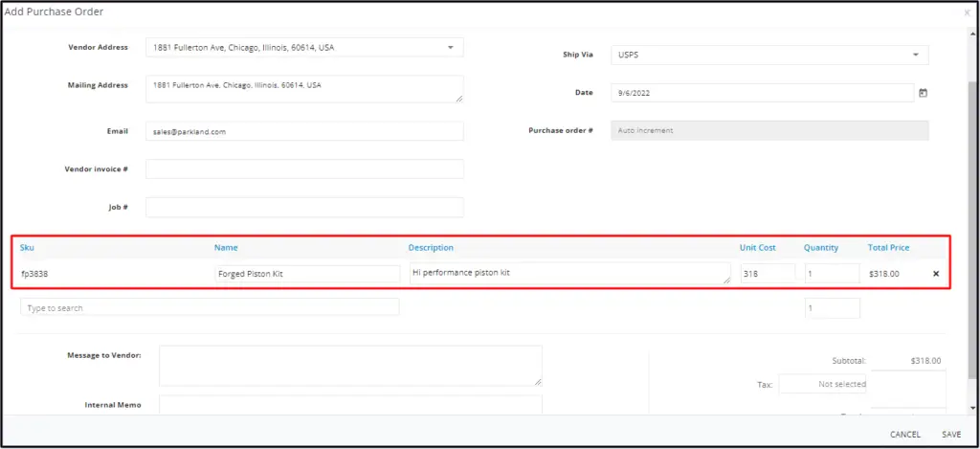Viewport: 980px width, 449px height.
Task: Click the Email field with sales@parkland.com
Action: 304,131
